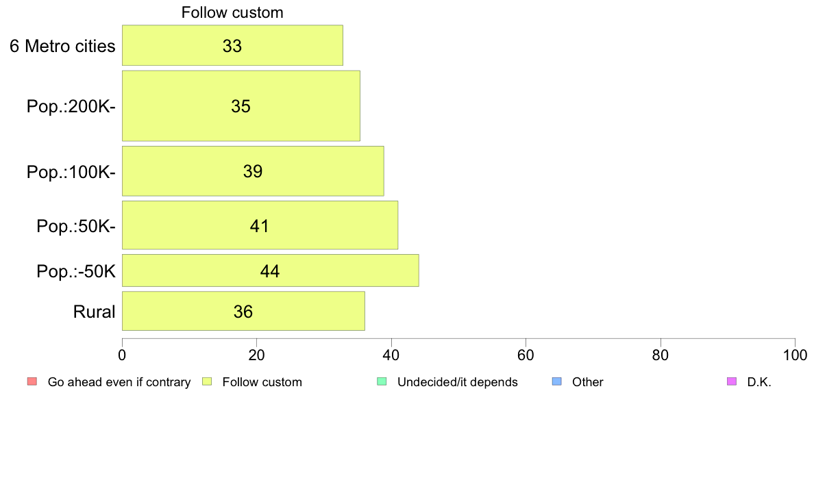814x504 pixels.
Task: Click the axis tick label 60
Action: (526, 355)
